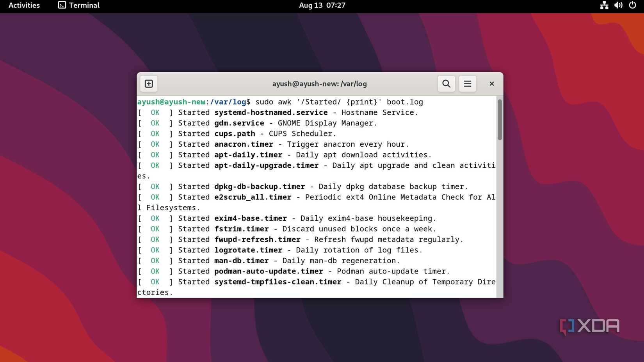Close the terminal window
This screenshot has width=644, height=362.
pyautogui.click(x=491, y=83)
